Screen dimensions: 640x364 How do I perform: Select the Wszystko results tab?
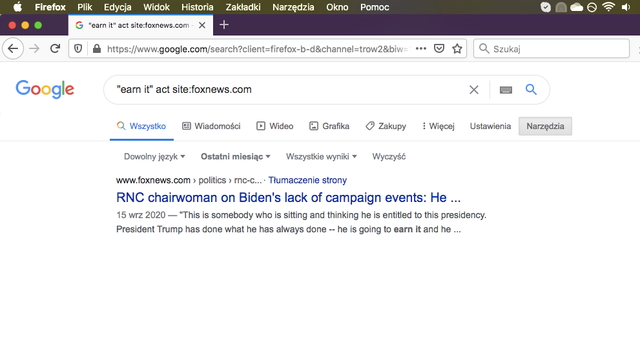pos(141,126)
